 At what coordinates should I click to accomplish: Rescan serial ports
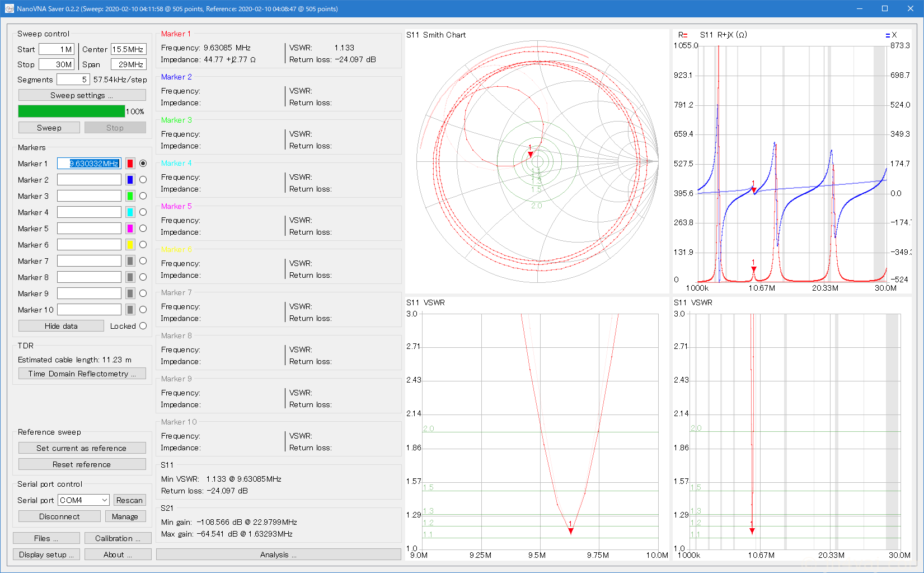coord(129,500)
